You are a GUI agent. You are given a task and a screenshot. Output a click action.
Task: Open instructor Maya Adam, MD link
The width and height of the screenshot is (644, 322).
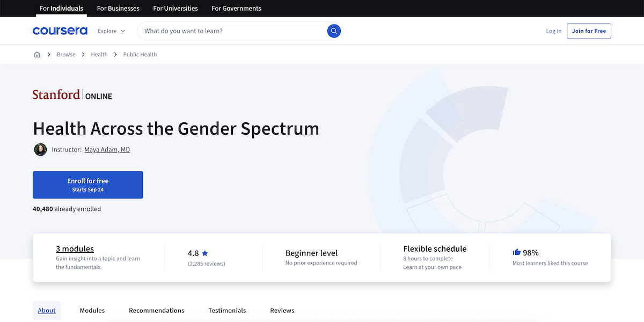point(107,150)
